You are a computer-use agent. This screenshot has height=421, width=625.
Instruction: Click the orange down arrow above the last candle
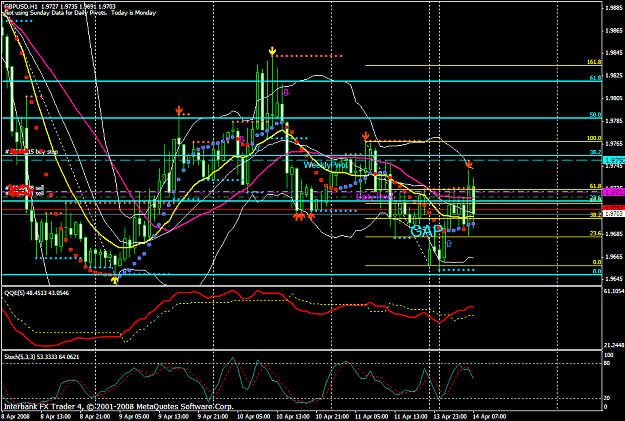pos(469,164)
